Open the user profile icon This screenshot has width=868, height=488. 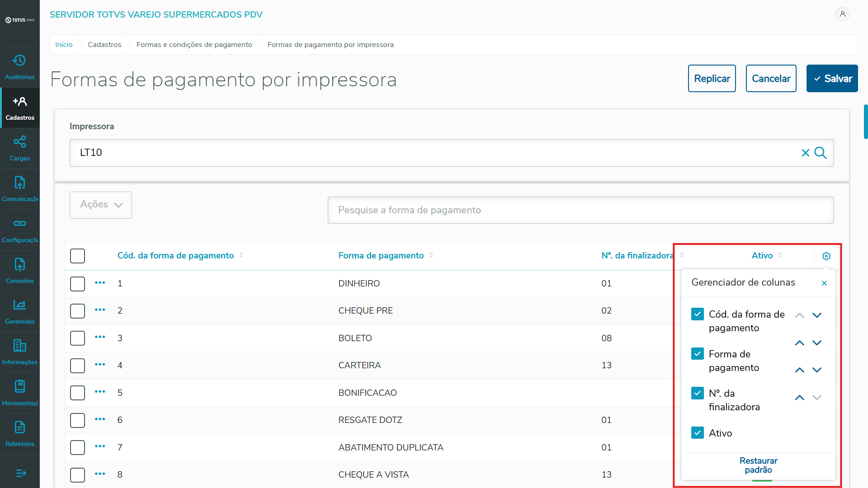(842, 14)
